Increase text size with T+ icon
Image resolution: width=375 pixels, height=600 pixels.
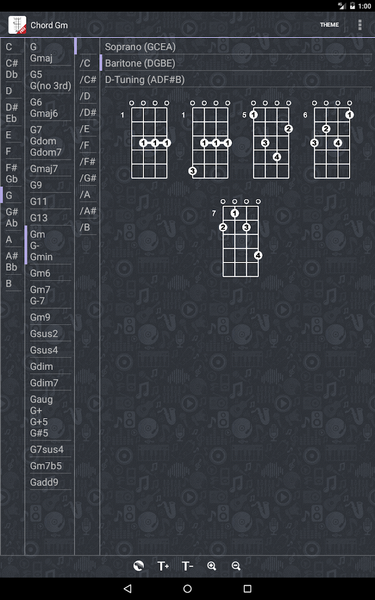[x=163, y=566]
